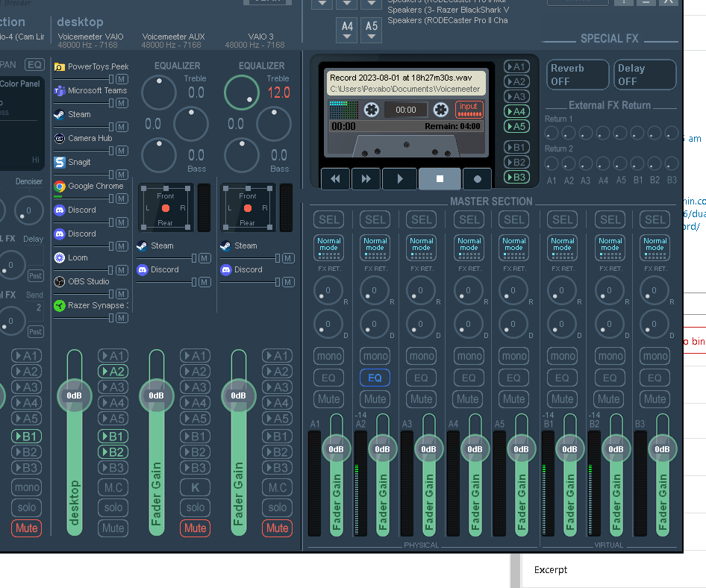Open Normal mode selector on B2 bus
Screen dimensions: 706x588
[x=610, y=248]
